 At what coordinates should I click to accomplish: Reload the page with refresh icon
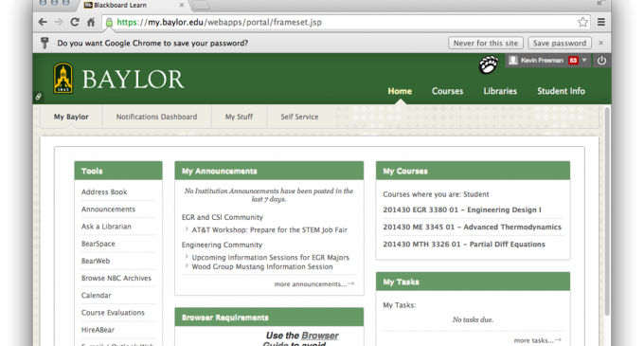[x=75, y=22]
